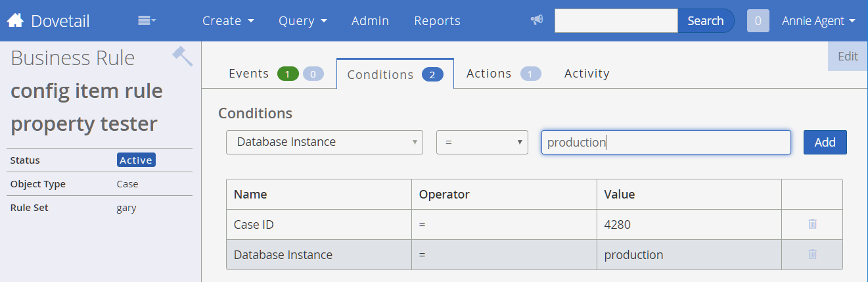Go to the Admin page
The width and height of the screenshot is (868, 282).
pyautogui.click(x=370, y=20)
